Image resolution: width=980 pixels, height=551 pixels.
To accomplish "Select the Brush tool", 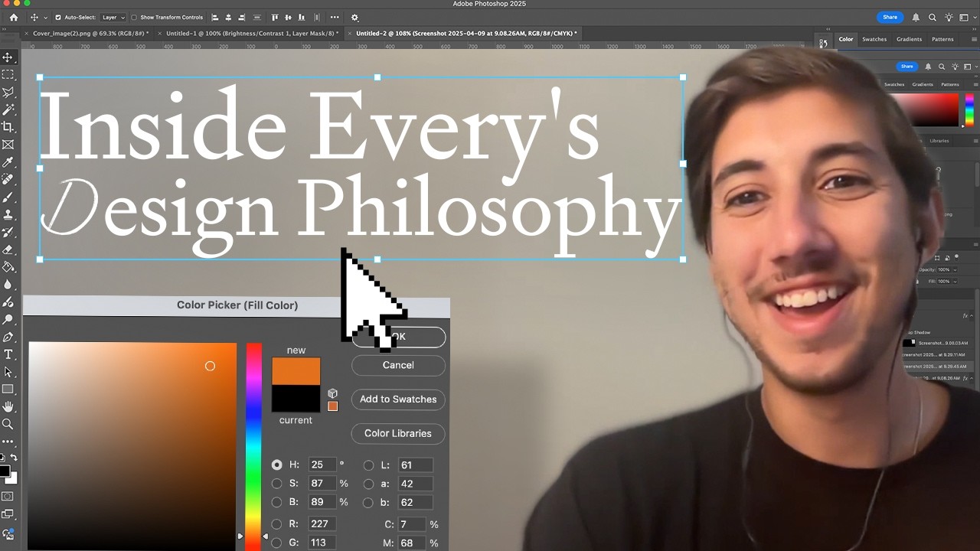I will (8, 197).
